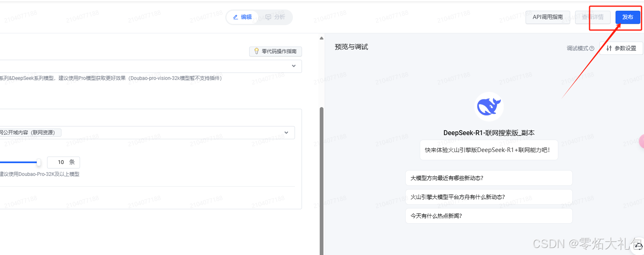This screenshot has height=255, width=644.
Task: Open the API调用指南 button
Action: 547,17
